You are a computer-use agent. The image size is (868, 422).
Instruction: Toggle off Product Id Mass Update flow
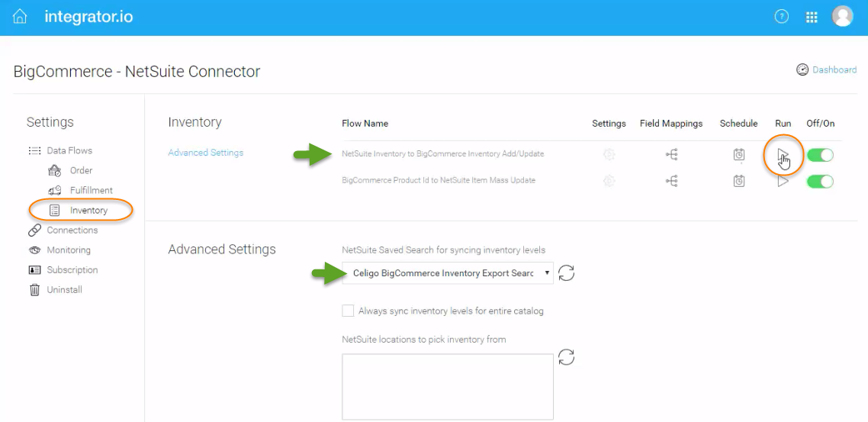[821, 181]
